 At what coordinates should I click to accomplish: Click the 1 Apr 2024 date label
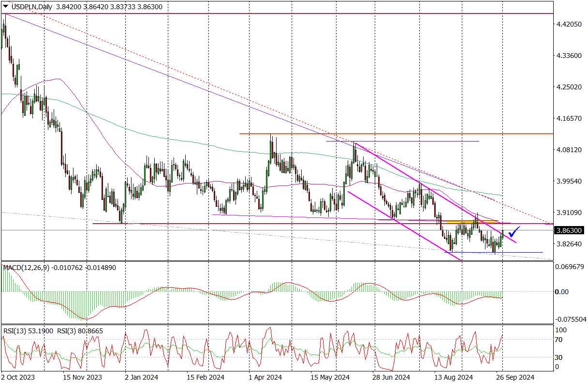coord(265,377)
